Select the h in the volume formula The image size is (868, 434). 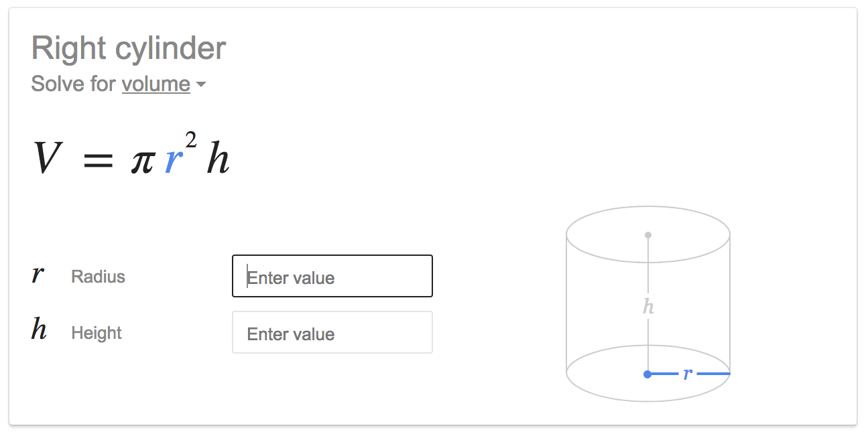218,160
